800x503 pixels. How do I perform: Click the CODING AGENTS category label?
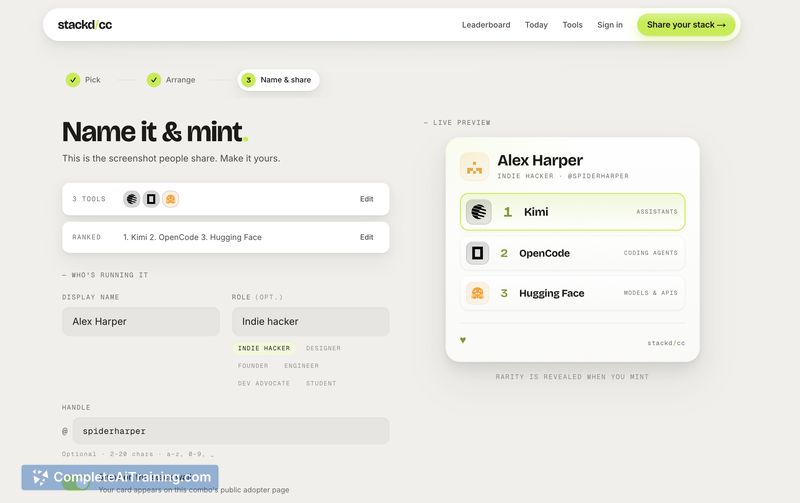point(651,253)
